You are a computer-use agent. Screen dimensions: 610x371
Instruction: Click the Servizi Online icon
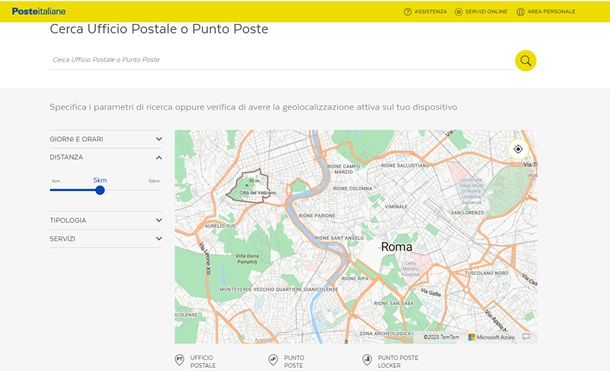pyautogui.click(x=459, y=12)
